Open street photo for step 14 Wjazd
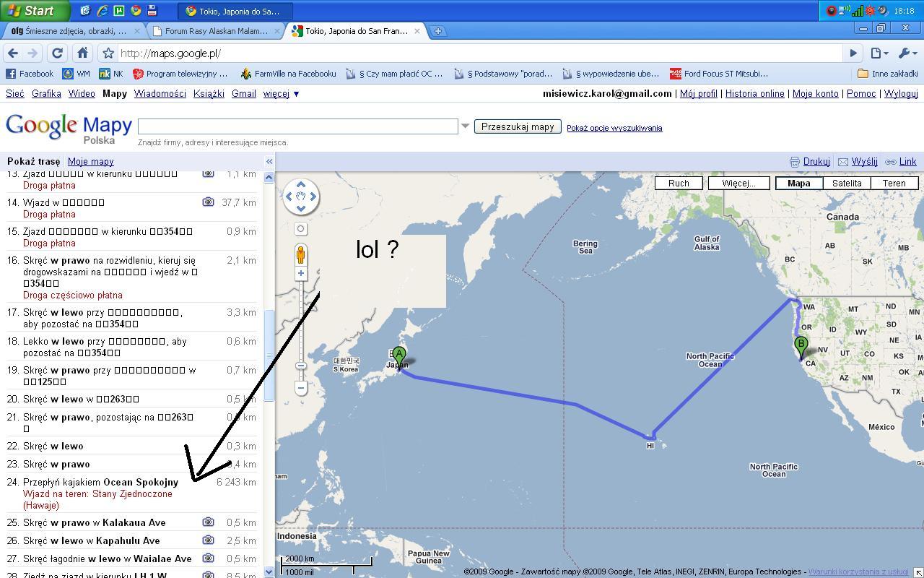The height and width of the screenshot is (578, 924). (208, 202)
